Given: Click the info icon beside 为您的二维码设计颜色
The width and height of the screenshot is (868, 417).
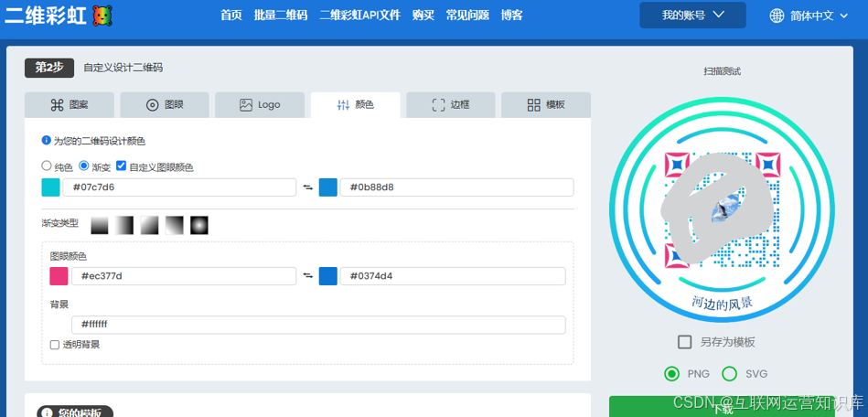Looking at the screenshot, I should [47, 141].
